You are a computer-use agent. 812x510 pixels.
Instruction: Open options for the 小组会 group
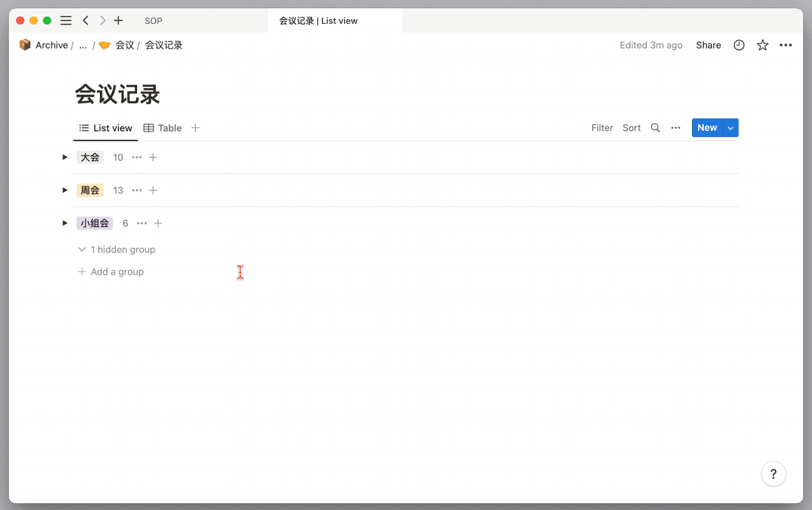click(142, 223)
